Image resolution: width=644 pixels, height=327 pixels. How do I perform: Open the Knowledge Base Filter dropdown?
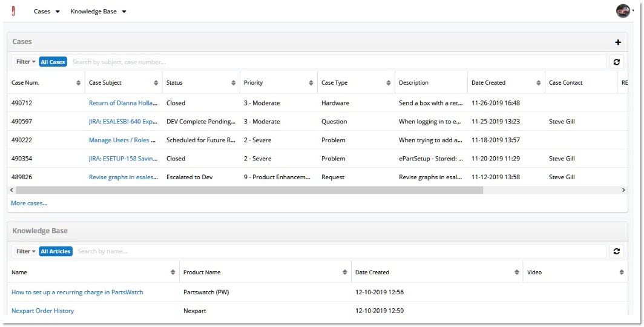point(25,251)
